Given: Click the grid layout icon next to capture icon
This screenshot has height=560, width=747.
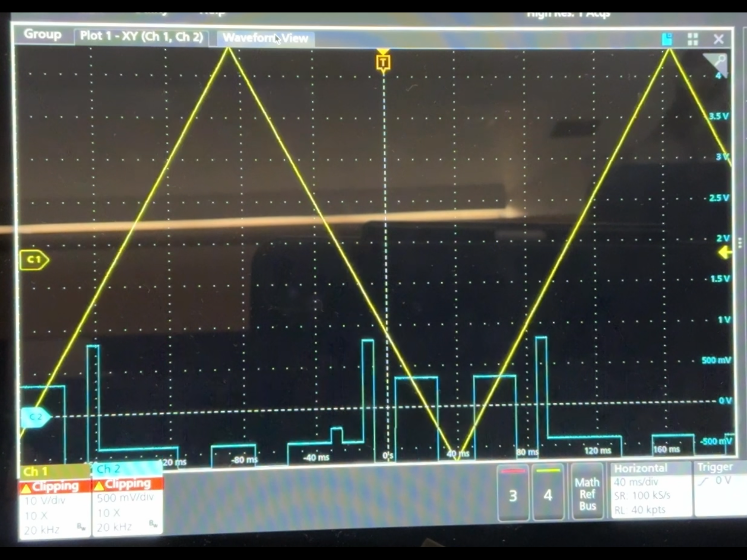Looking at the screenshot, I should pyautogui.click(x=693, y=40).
